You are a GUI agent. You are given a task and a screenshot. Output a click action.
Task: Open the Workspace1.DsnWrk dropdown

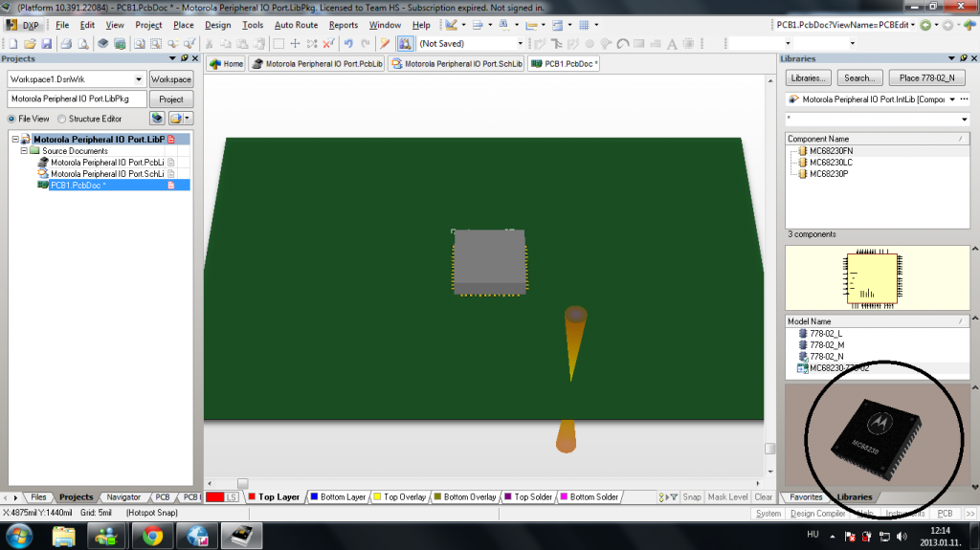point(139,79)
